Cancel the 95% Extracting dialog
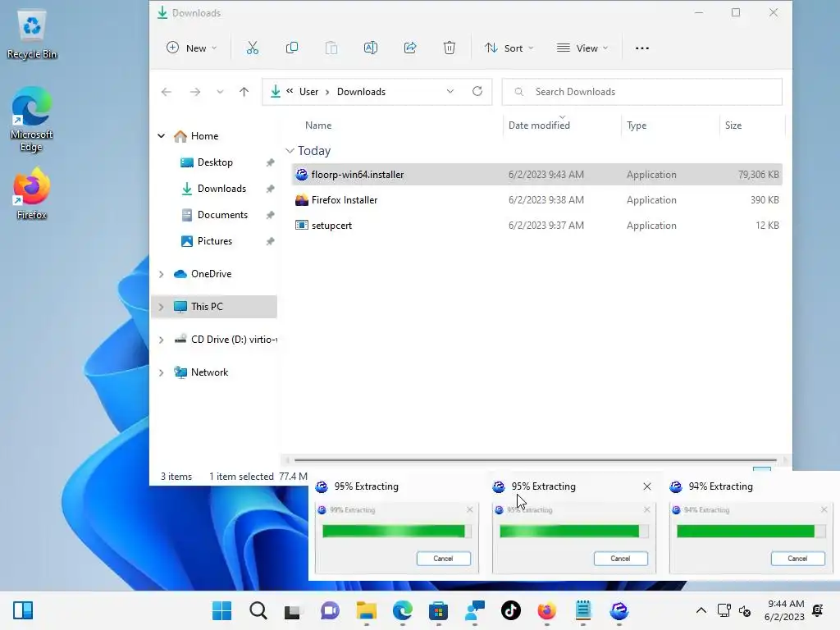The height and width of the screenshot is (630, 840). point(620,558)
